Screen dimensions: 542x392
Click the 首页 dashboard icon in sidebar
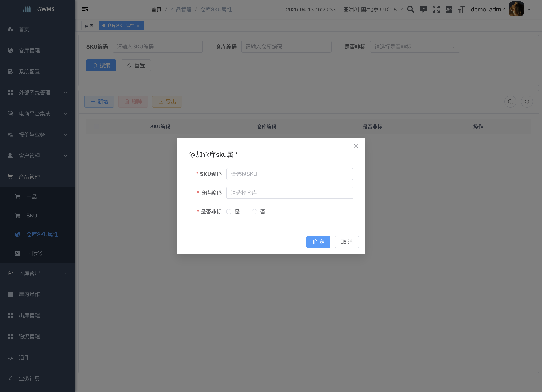[x=10, y=29]
